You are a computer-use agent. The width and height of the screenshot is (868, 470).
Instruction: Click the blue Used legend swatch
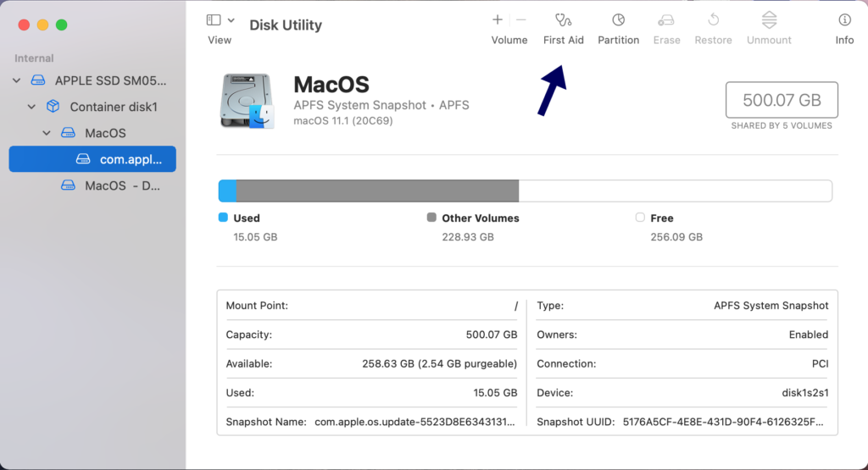pos(223,218)
